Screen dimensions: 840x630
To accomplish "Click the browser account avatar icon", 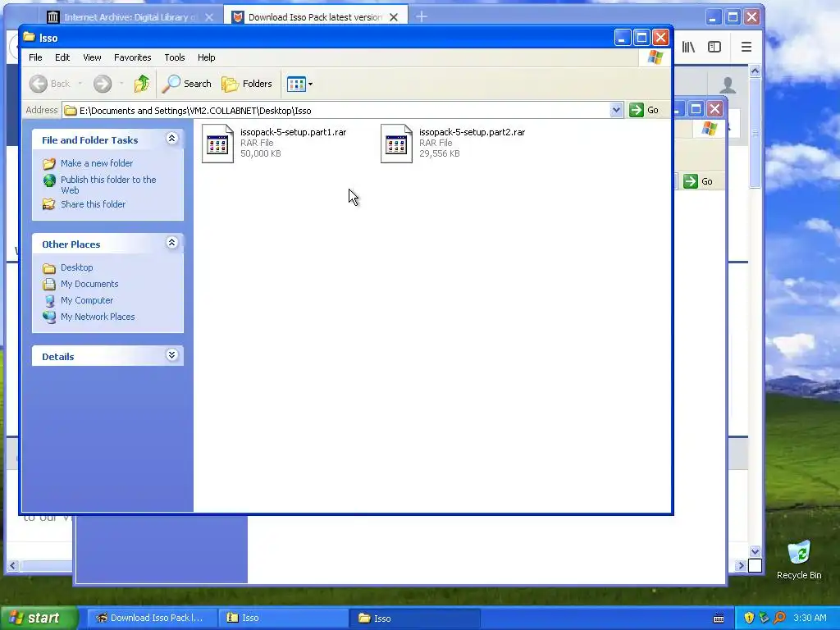I will pos(728,84).
